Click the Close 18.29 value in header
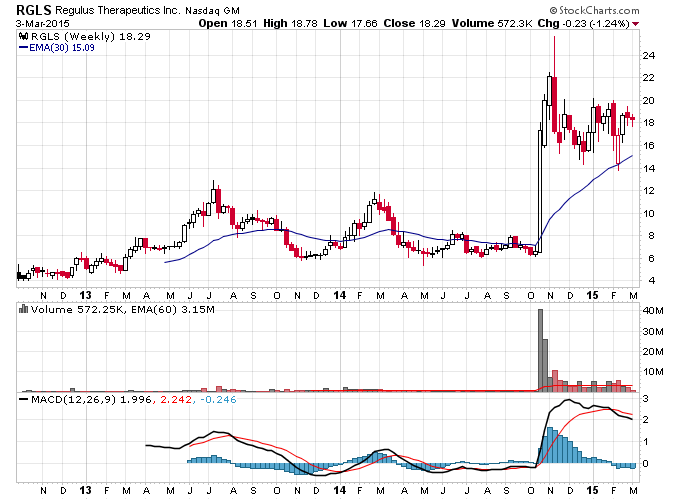680x500 pixels. click(414, 23)
